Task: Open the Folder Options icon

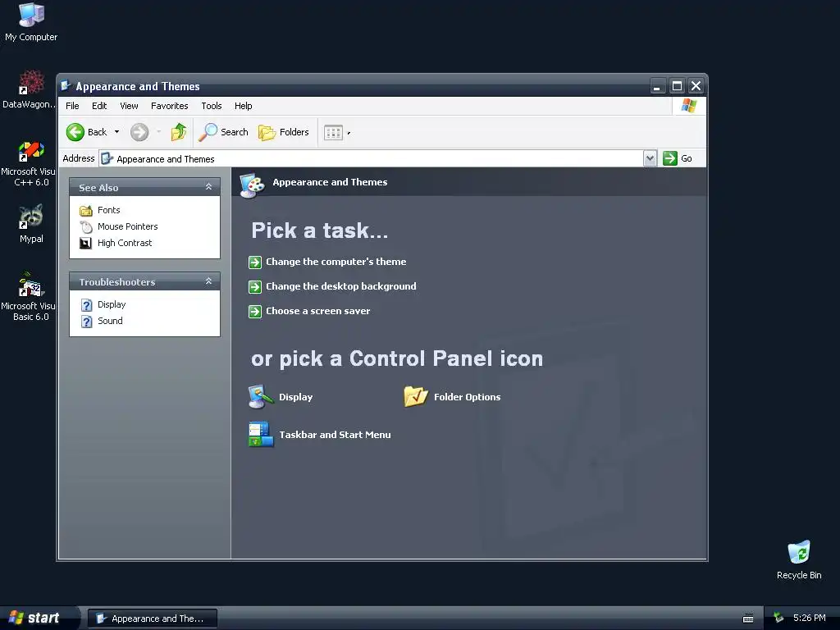Action: (416, 397)
